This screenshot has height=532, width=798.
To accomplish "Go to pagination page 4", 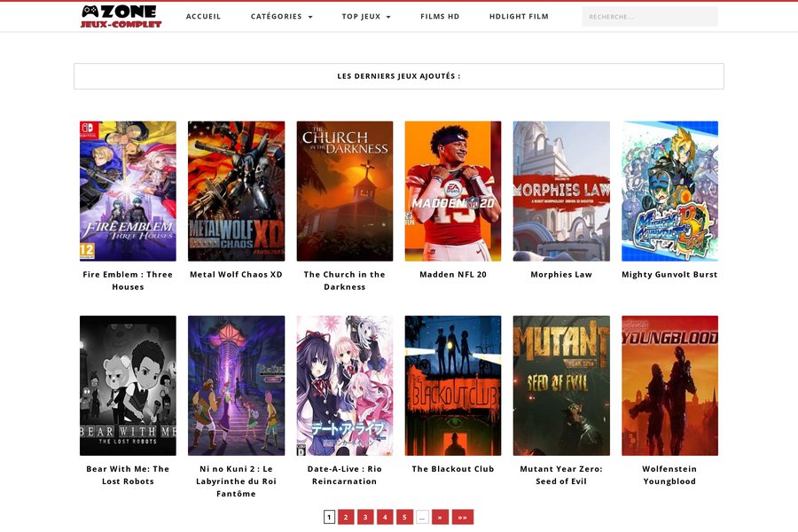I will click(385, 517).
